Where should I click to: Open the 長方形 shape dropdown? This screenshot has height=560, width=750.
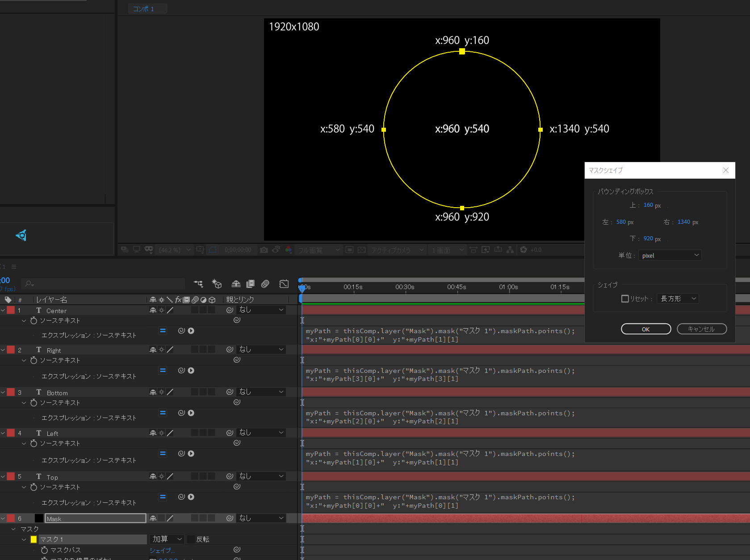pos(678,299)
